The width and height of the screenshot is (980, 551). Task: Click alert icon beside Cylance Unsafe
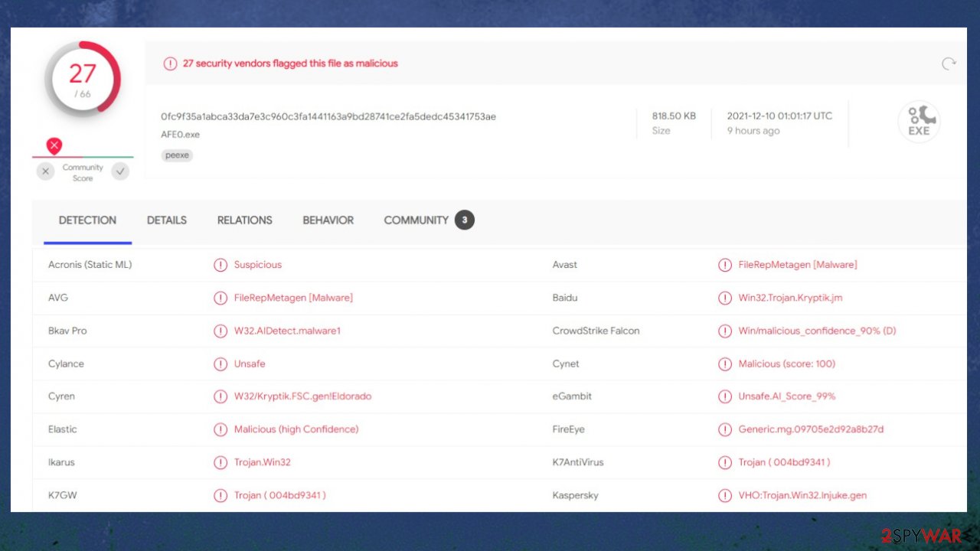coord(220,364)
